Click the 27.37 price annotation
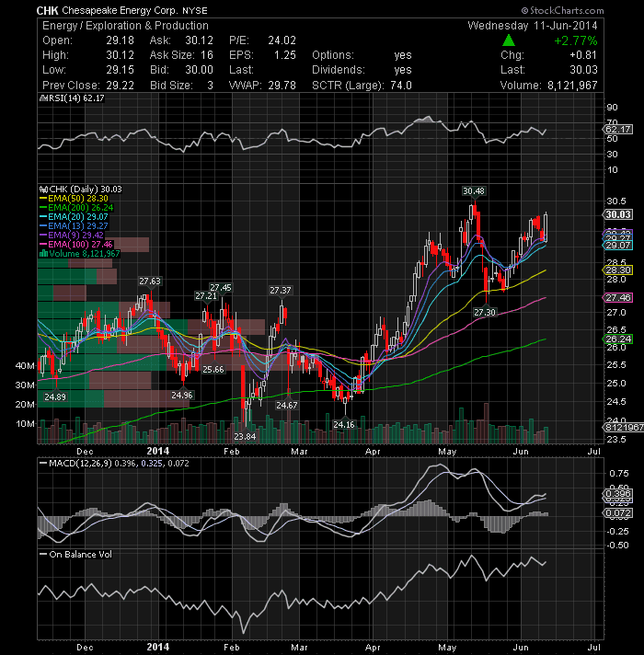644x655 pixels. click(x=281, y=290)
